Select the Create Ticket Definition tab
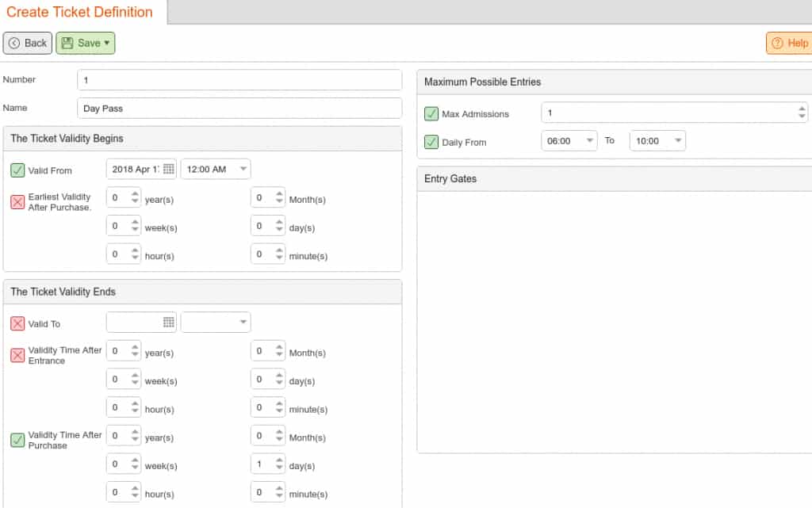The image size is (812, 508). point(80,12)
